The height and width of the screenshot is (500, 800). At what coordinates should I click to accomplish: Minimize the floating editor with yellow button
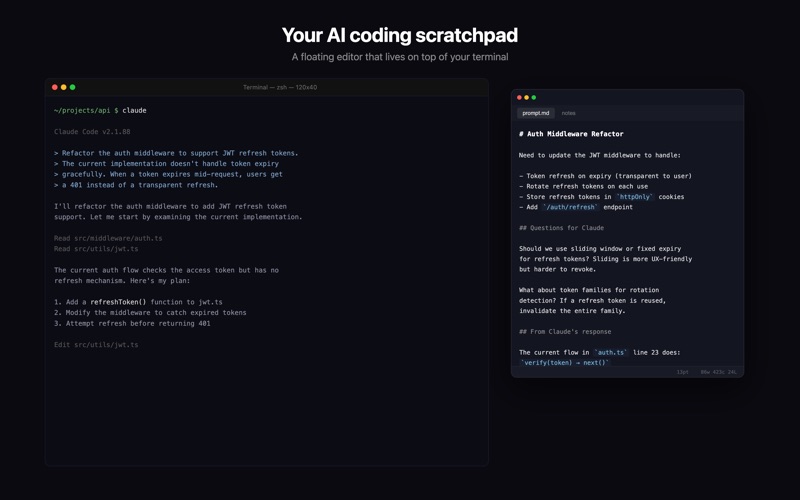(527, 97)
